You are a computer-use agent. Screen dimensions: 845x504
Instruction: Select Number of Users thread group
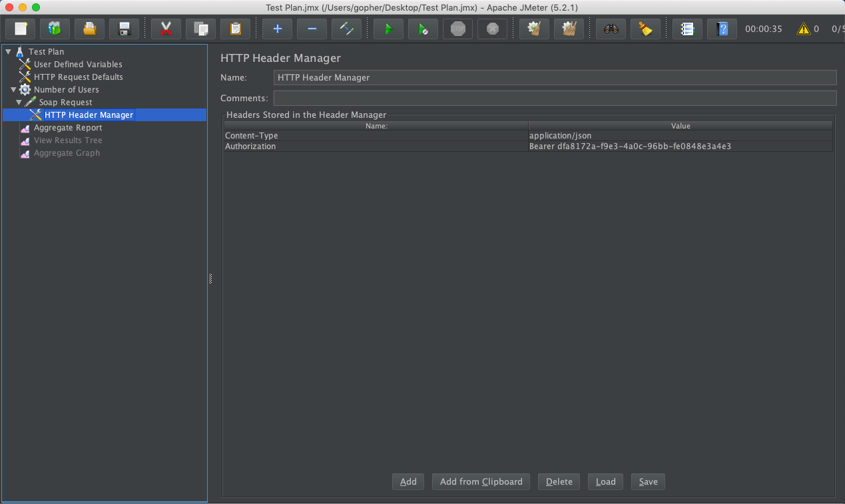[x=67, y=89]
